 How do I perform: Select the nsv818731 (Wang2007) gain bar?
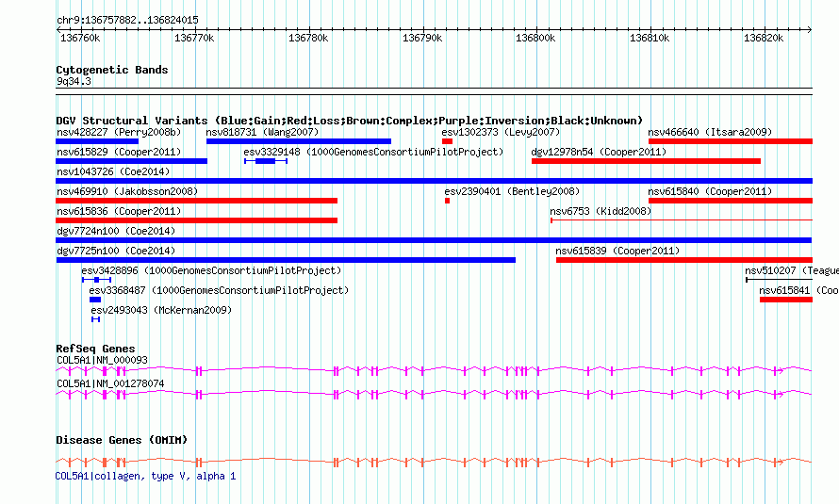299,141
